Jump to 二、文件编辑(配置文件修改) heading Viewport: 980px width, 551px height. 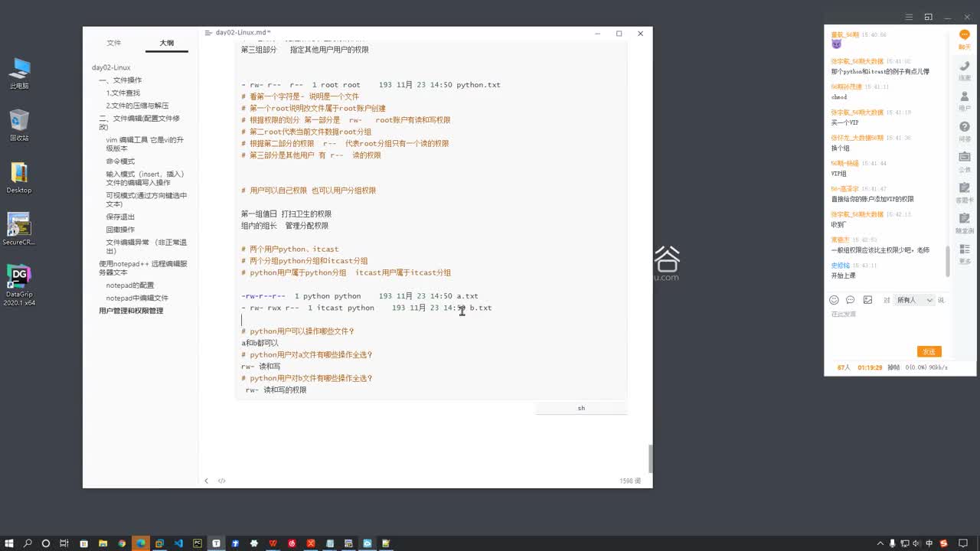coord(139,122)
